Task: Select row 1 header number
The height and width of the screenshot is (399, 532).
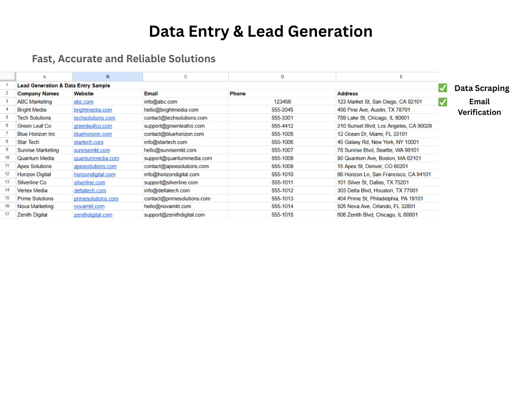Action: (7, 85)
